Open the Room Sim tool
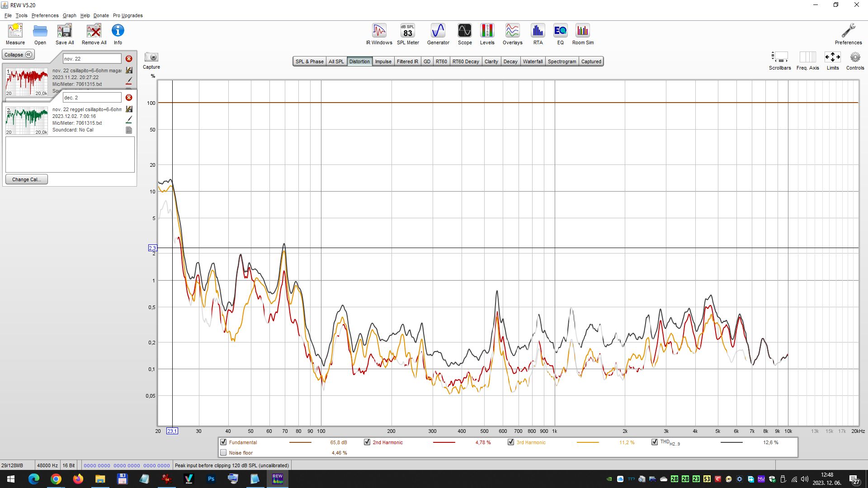 [x=583, y=34]
